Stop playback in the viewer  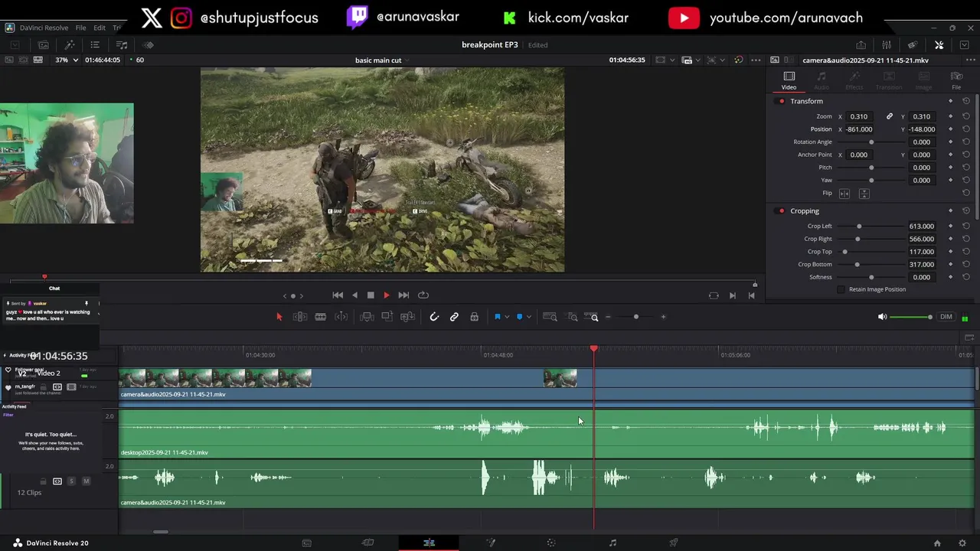point(371,295)
